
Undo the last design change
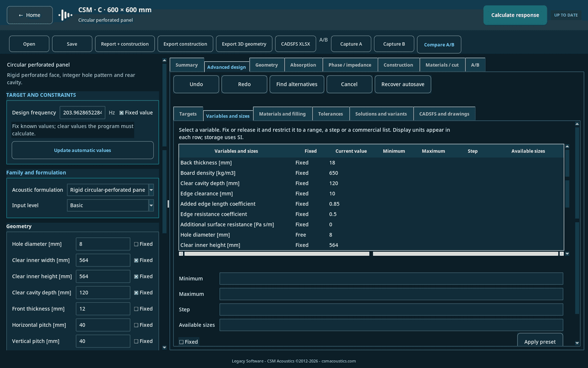196,84
